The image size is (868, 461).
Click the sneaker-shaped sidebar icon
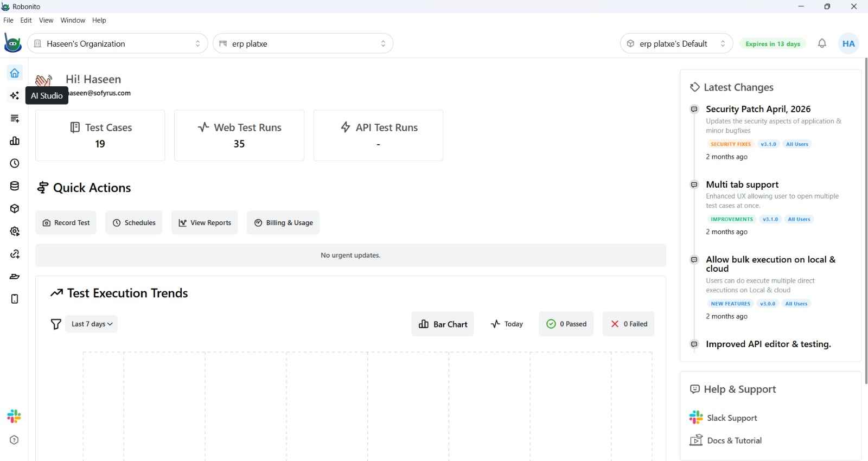point(15,277)
